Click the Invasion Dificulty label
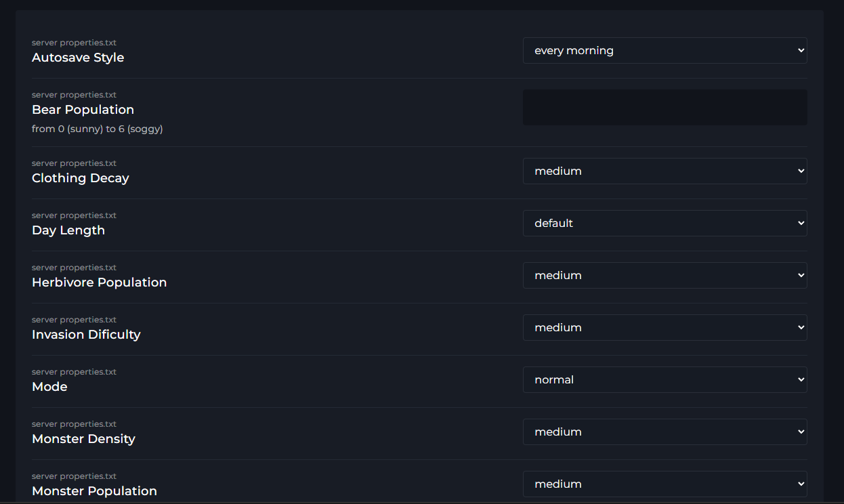 (x=86, y=335)
